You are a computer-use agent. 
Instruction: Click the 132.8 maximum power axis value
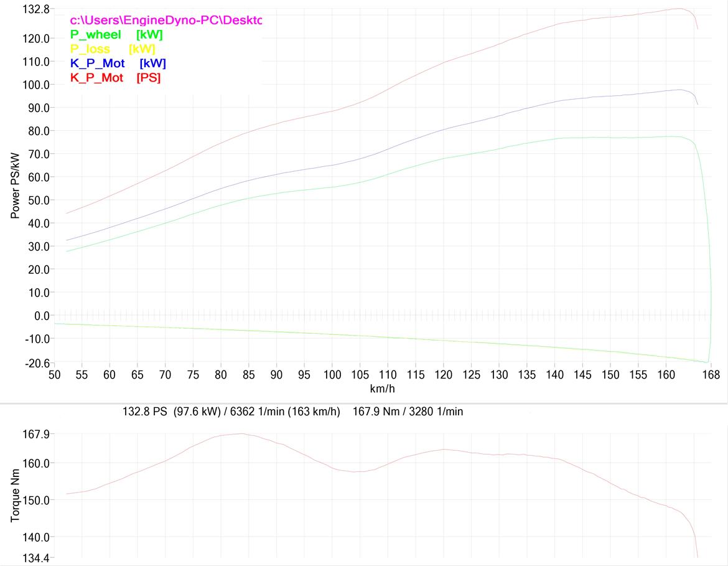click(x=36, y=10)
